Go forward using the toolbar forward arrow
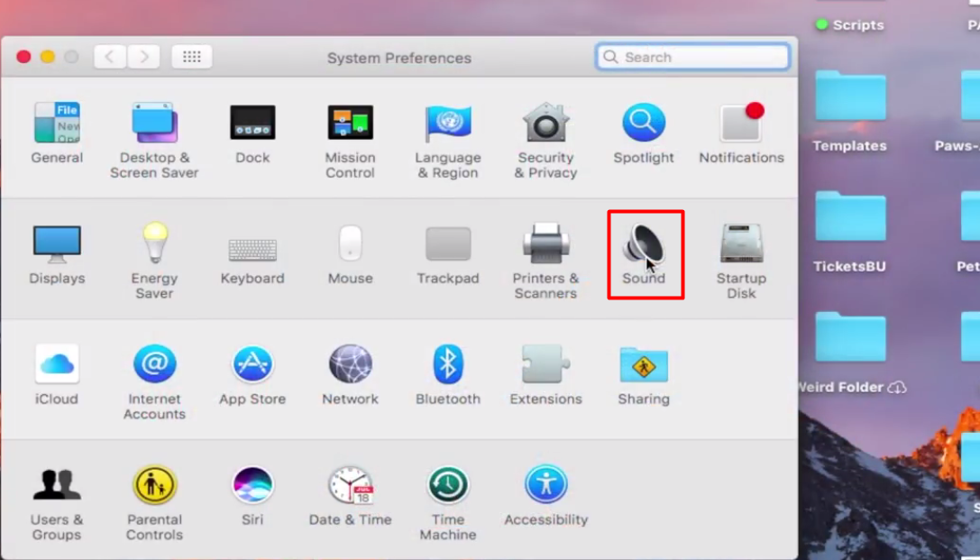Image resolution: width=980 pixels, height=560 pixels. point(143,57)
